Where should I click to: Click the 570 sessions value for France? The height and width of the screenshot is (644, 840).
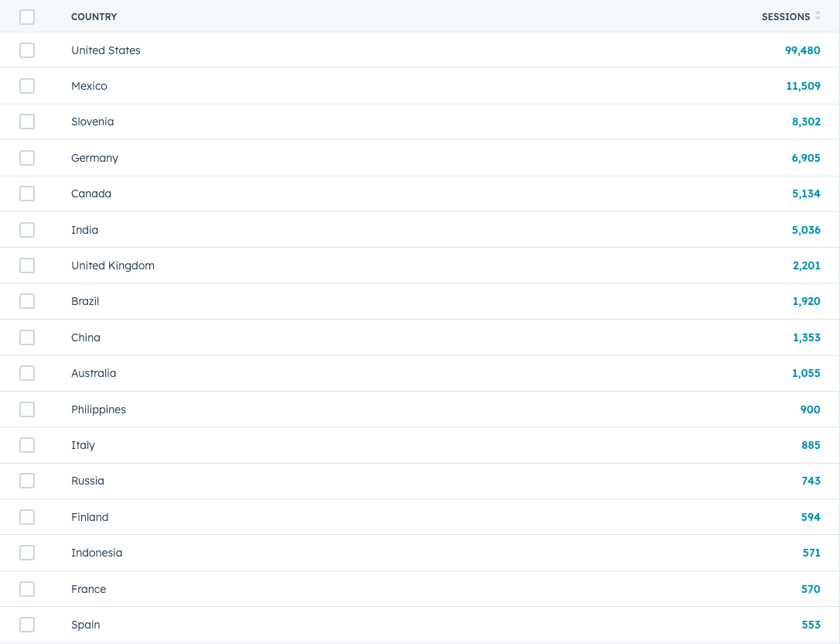811,589
